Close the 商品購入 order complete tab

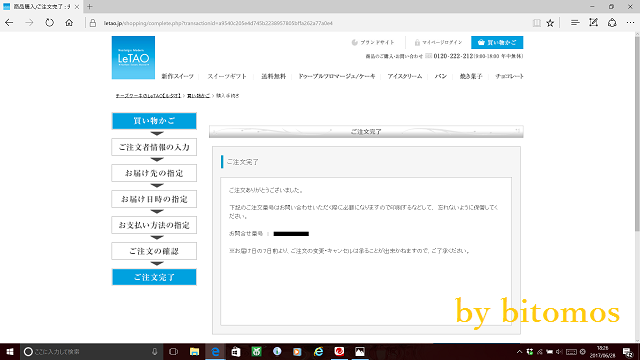pyautogui.click(x=77, y=7)
